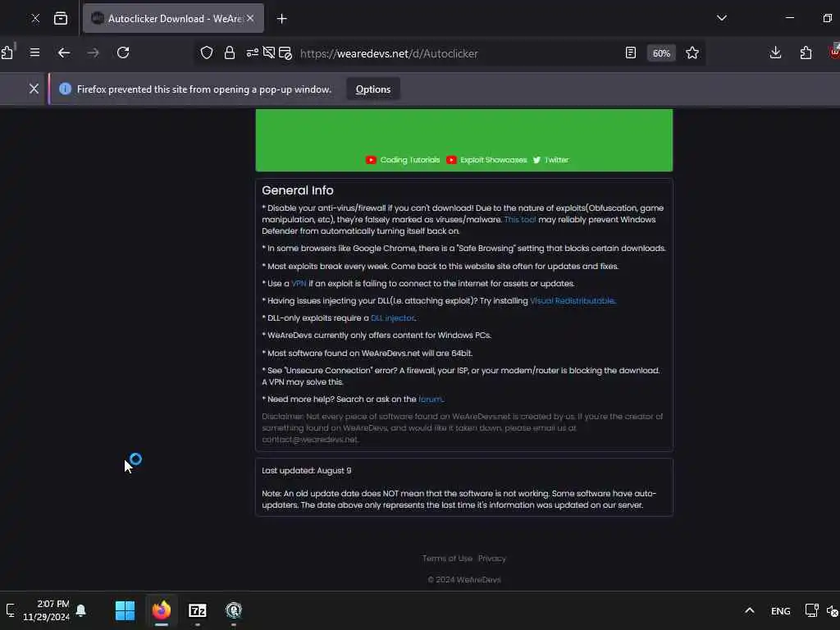Open a new tab with plus button
The width and height of the screenshot is (840, 630).
pyautogui.click(x=282, y=19)
